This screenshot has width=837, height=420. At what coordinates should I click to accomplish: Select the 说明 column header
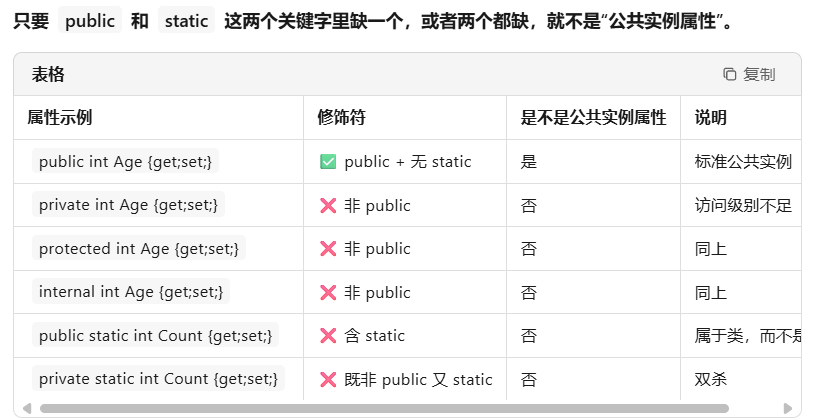710,117
